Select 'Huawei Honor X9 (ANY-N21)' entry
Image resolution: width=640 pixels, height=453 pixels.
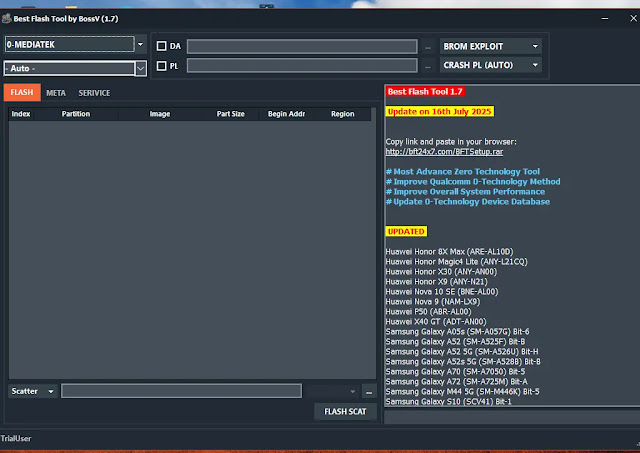tap(437, 282)
